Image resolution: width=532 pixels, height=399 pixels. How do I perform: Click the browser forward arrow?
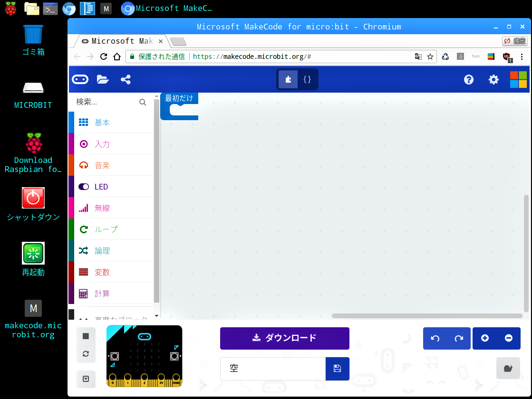[x=90, y=57]
